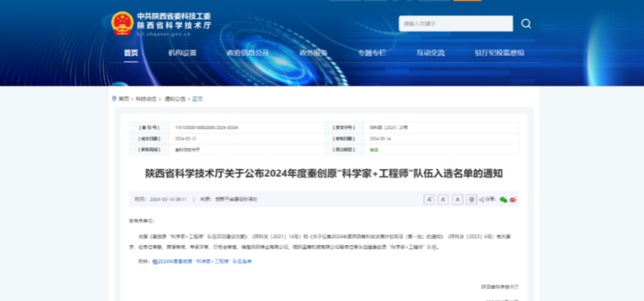This screenshot has height=301, width=644.
Task: Click the search magnifier icon
Action: click(x=526, y=24)
